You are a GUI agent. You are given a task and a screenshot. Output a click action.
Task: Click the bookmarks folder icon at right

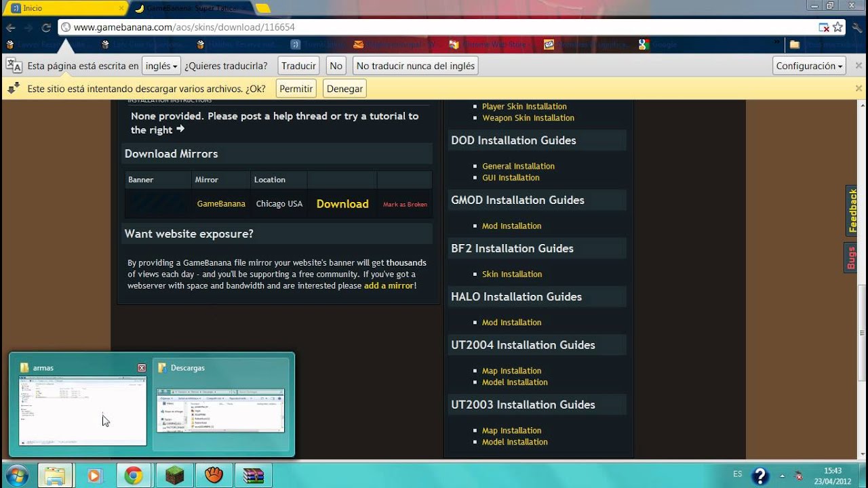point(795,45)
